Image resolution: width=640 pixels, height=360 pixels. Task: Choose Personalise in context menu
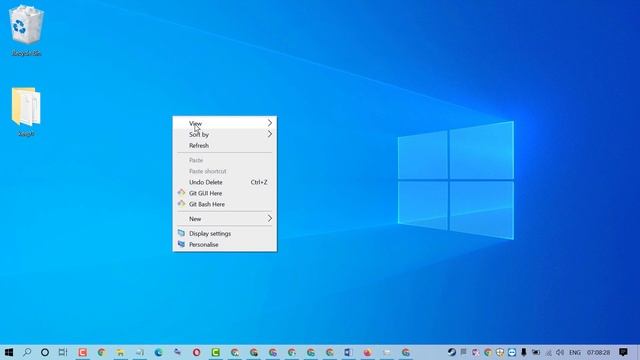tap(224, 244)
